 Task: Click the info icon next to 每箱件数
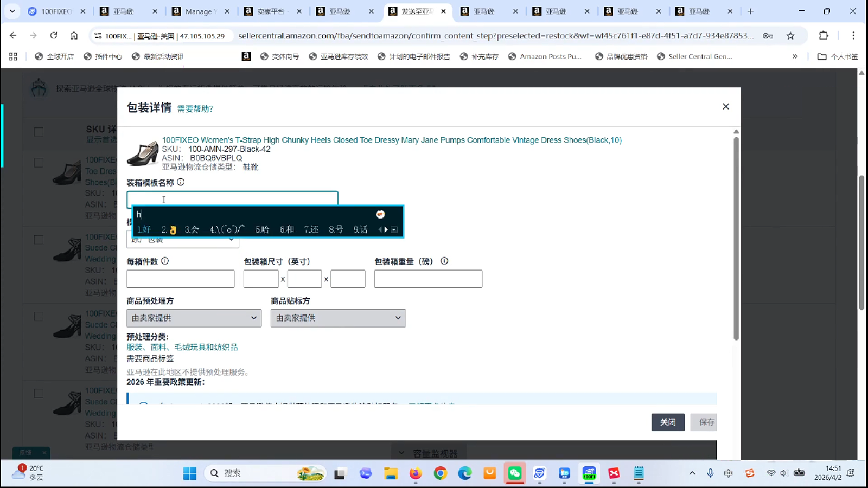point(165,261)
